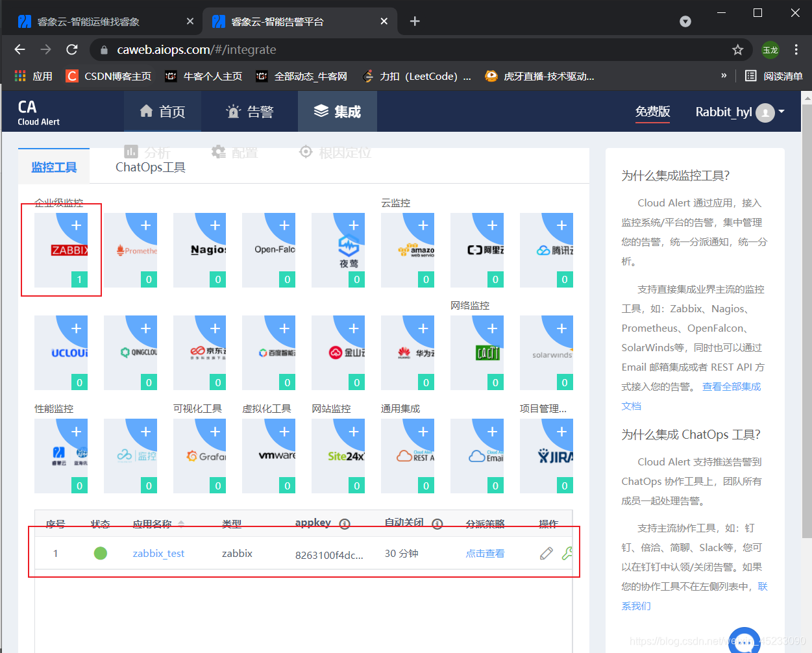
Task: Open the 点击查看 dispatch policy link
Action: (x=485, y=554)
